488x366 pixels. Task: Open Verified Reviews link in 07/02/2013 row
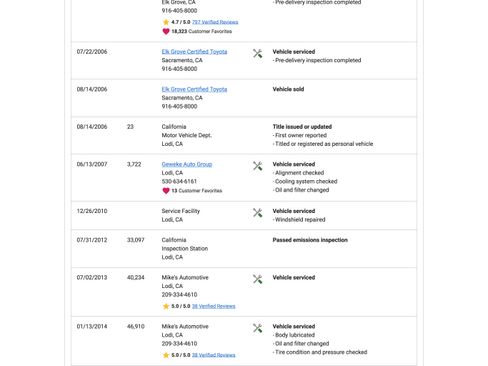coord(214,306)
